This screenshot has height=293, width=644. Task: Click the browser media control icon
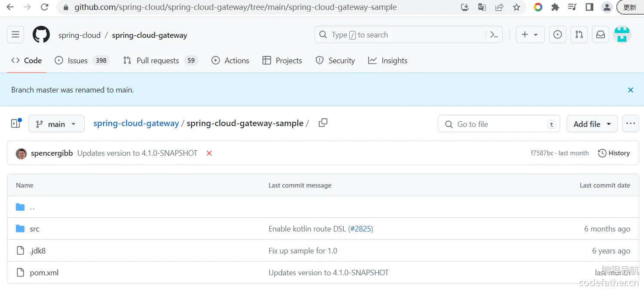point(572,7)
